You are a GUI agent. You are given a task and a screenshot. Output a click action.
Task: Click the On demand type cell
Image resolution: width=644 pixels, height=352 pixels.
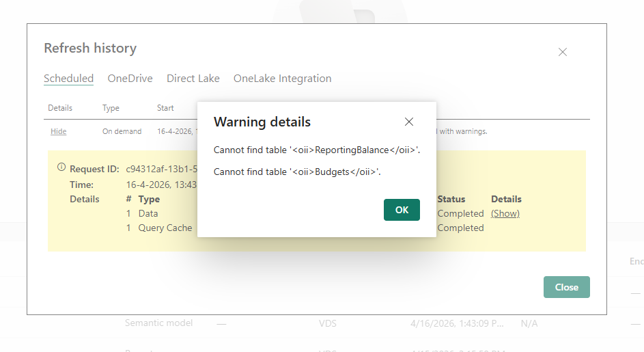pos(122,131)
